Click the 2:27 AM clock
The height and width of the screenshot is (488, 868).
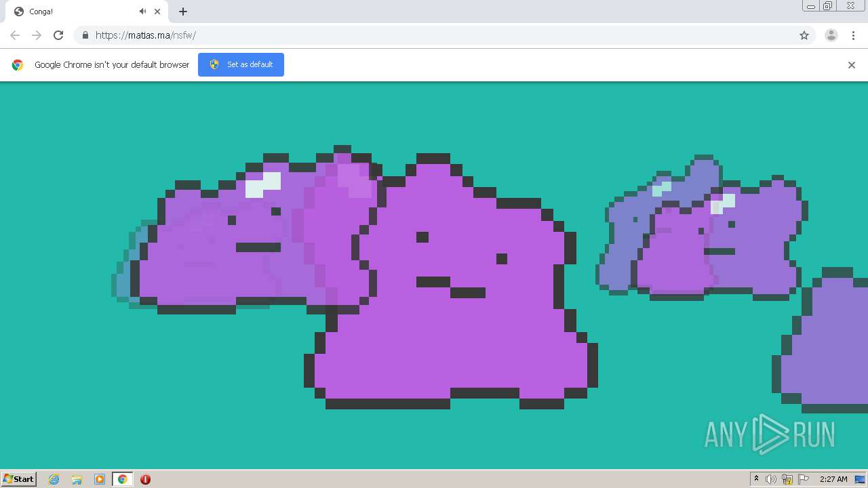point(833,479)
